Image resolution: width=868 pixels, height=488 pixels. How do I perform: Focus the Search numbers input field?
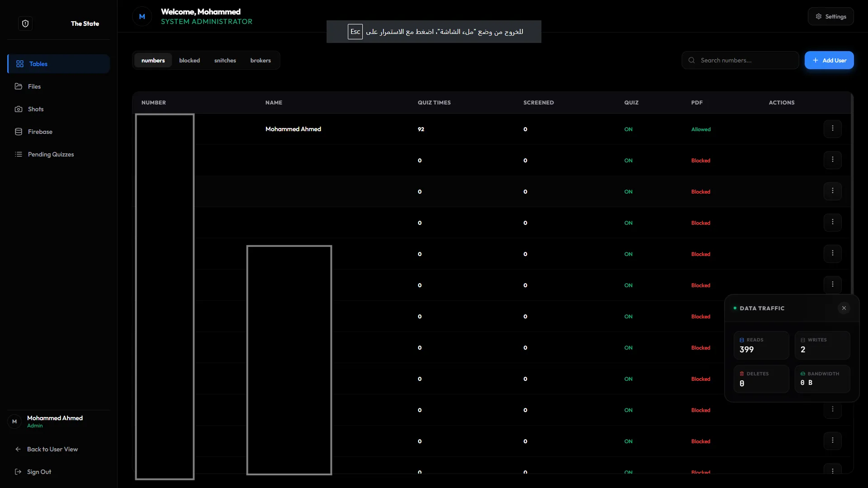click(x=740, y=60)
